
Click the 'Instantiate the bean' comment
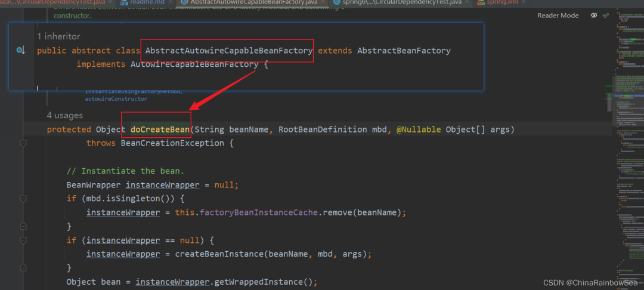pos(125,171)
